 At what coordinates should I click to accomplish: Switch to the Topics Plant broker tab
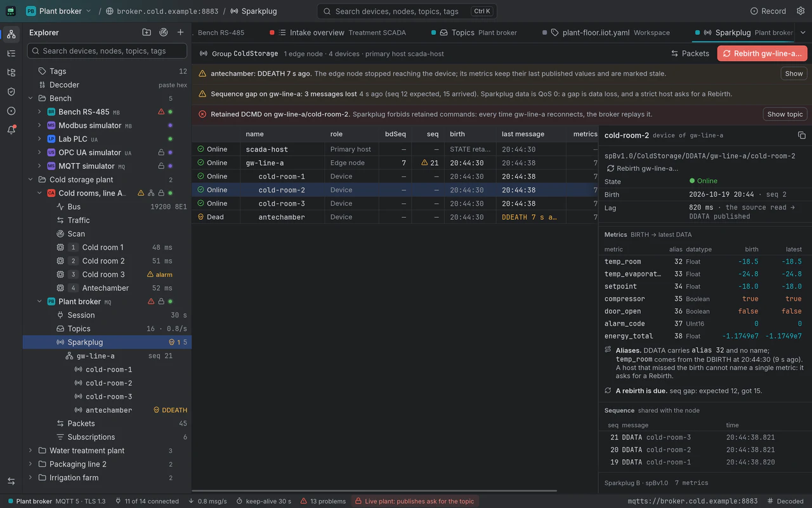click(474, 32)
